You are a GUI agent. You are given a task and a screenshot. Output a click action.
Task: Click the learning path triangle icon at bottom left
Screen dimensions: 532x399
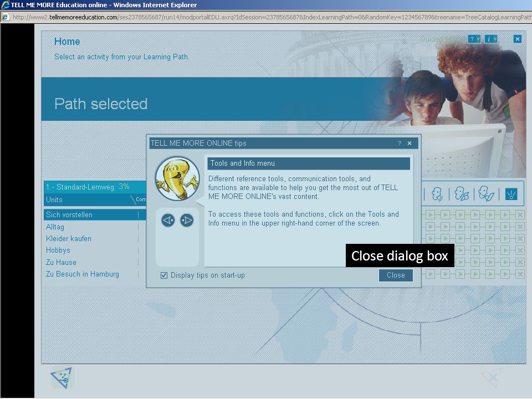pos(62,377)
